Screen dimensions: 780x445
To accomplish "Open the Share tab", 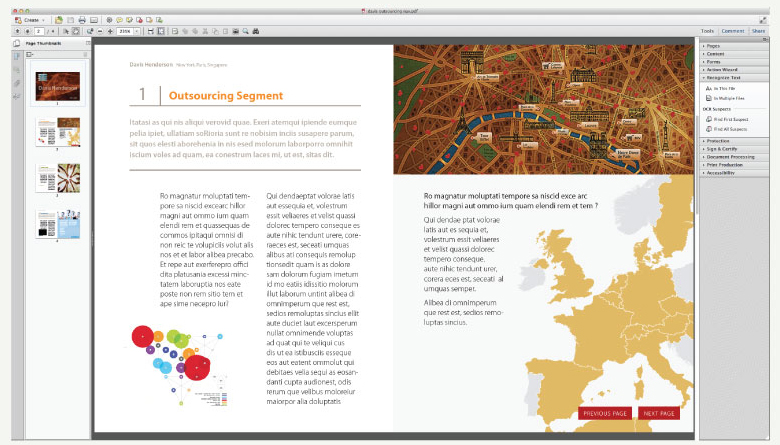I will (762, 31).
